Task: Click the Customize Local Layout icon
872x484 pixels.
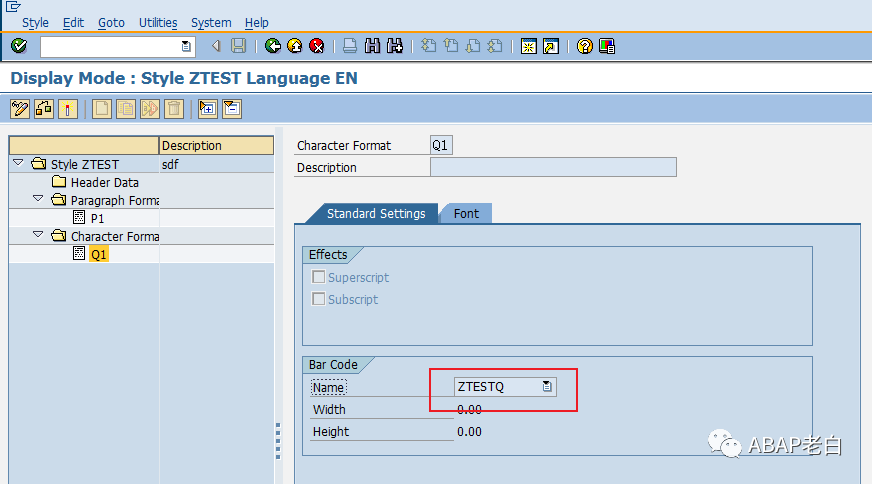Action: point(607,46)
